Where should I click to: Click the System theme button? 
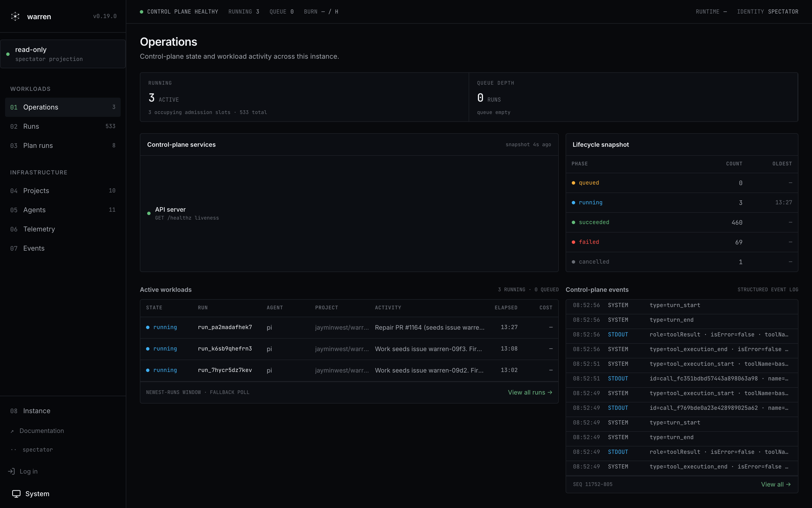[31, 494]
